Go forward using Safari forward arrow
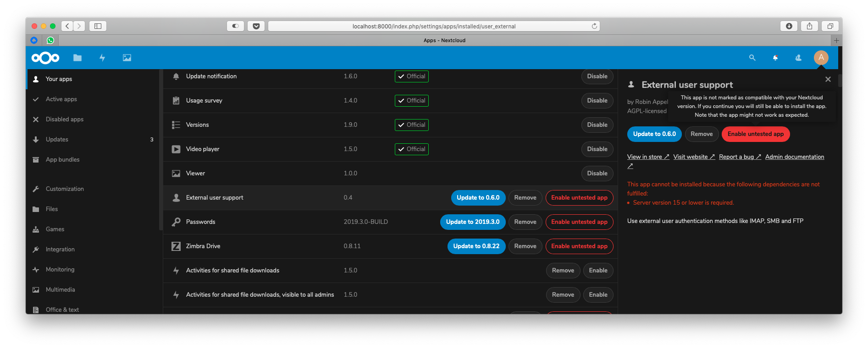Screen dimensions: 868x348 pos(79,26)
